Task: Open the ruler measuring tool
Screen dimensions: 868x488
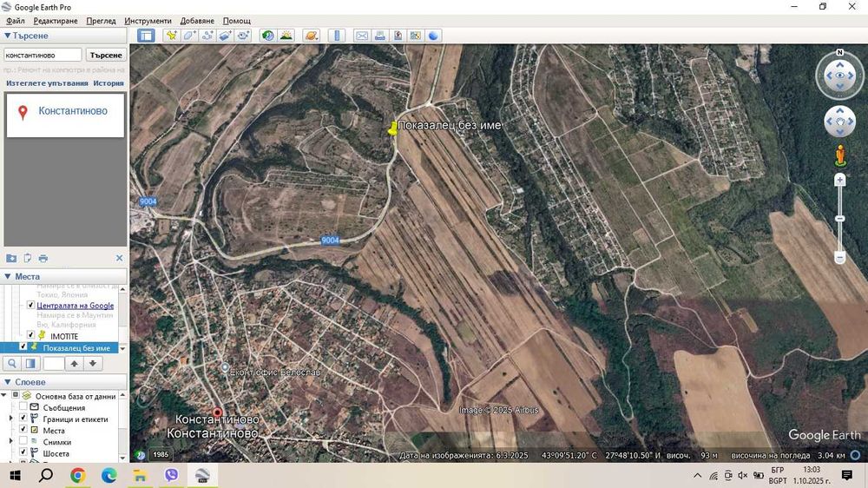Action: point(337,36)
